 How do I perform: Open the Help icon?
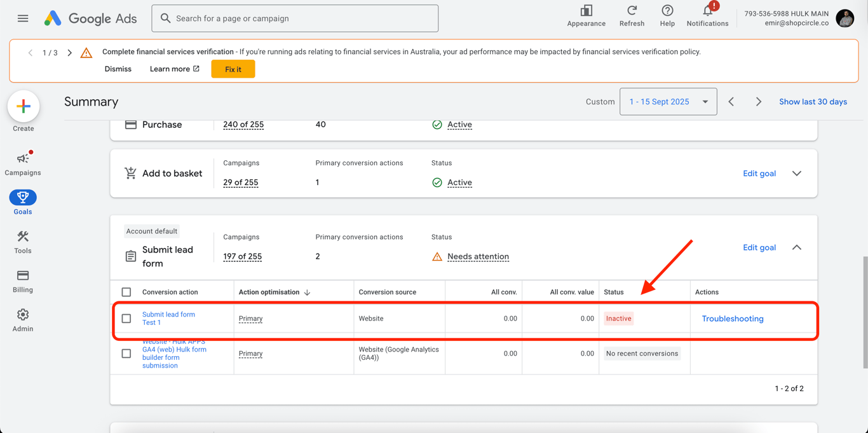[667, 11]
